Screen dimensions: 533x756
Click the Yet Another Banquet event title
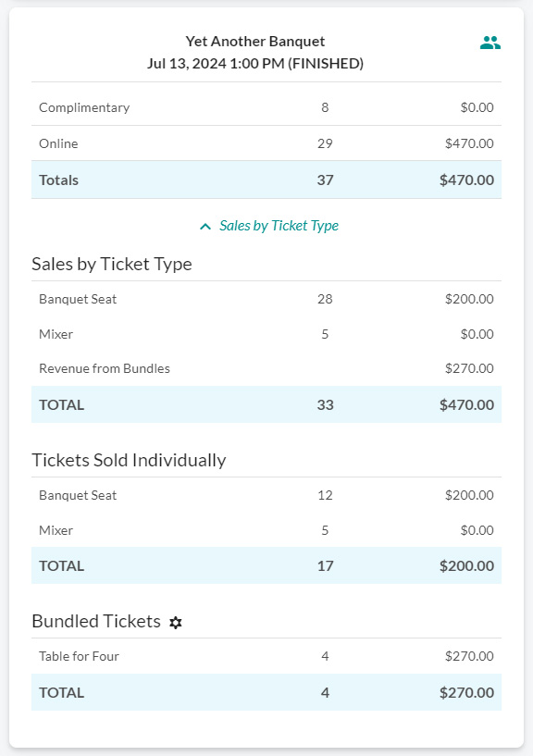[x=255, y=41]
